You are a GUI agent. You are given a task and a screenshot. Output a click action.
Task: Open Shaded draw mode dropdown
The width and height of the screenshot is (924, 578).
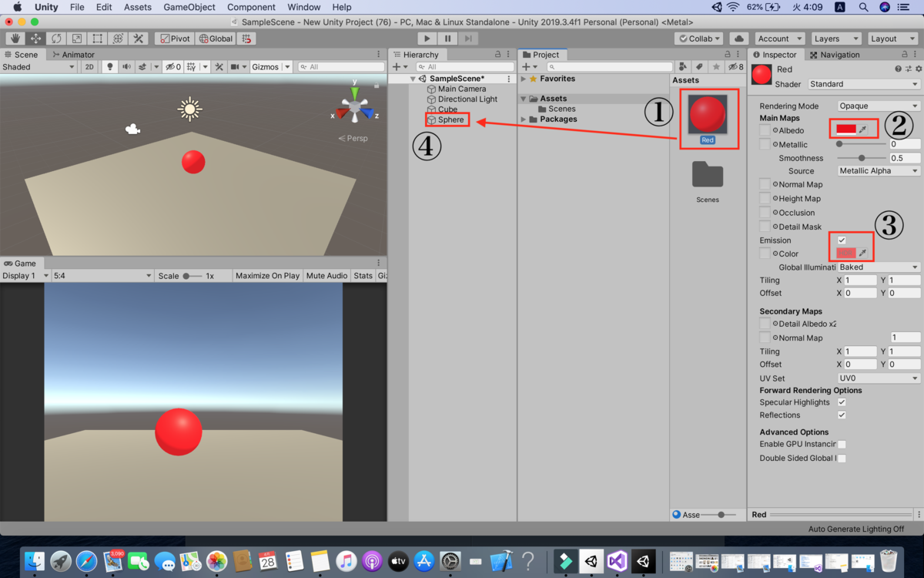coord(38,67)
